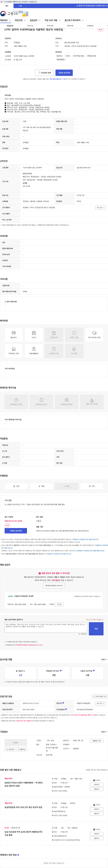Expand 더보기 in 입사지원 현황 section
The height and width of the screenshot is (868, 108).
click(x=104, y=659)
